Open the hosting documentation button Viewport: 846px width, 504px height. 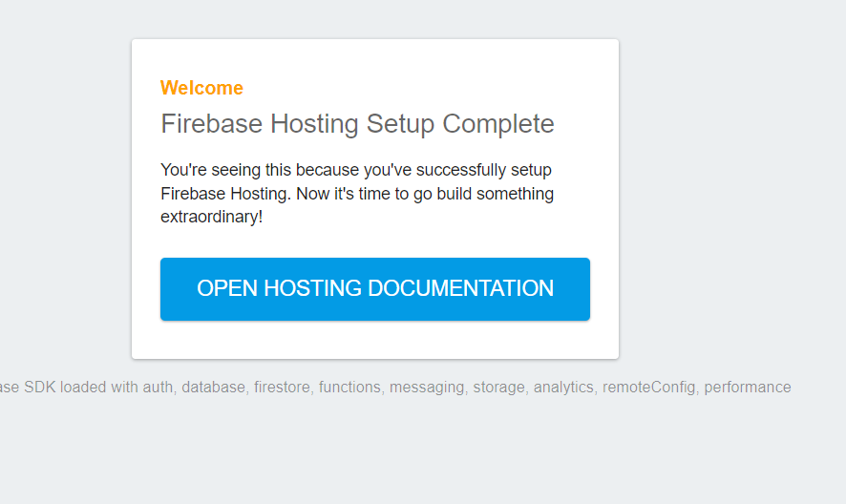tap(375, 289)
